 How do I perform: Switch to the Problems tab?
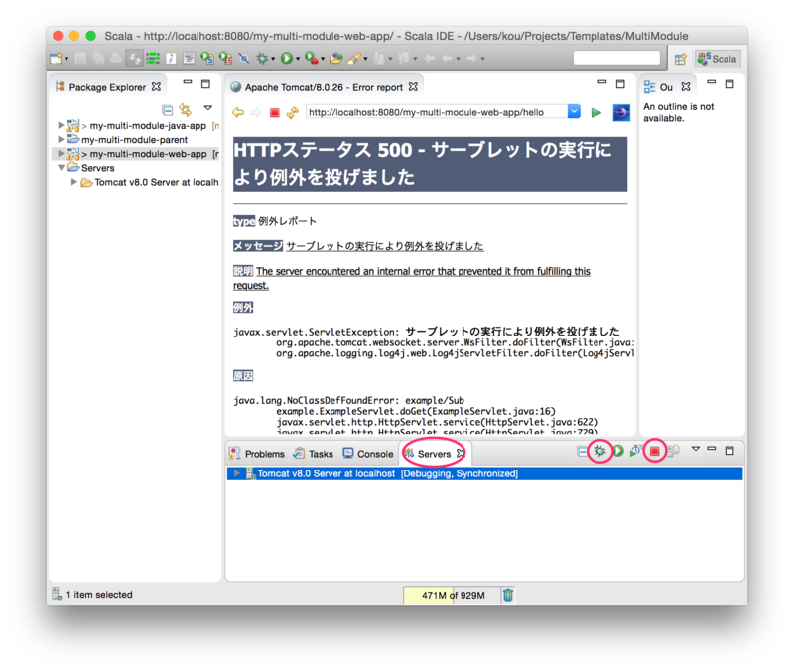coord(257,454)
